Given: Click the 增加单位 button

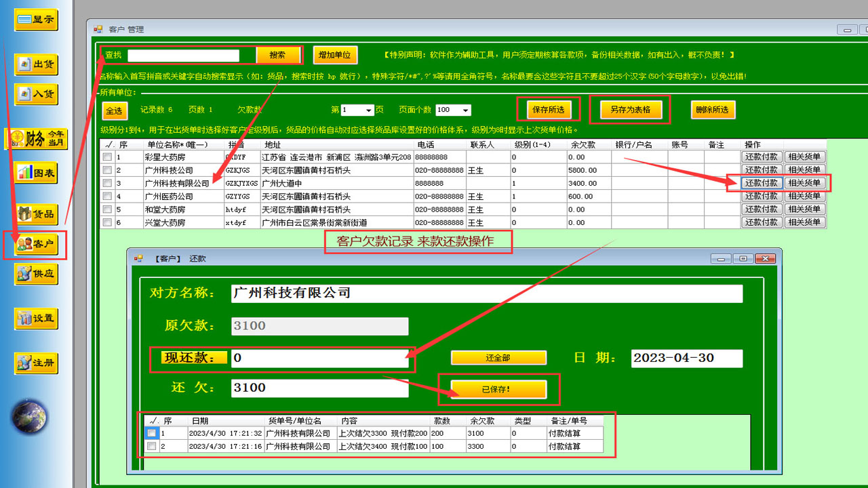Looking at the screenshot, I should [335, 55].
